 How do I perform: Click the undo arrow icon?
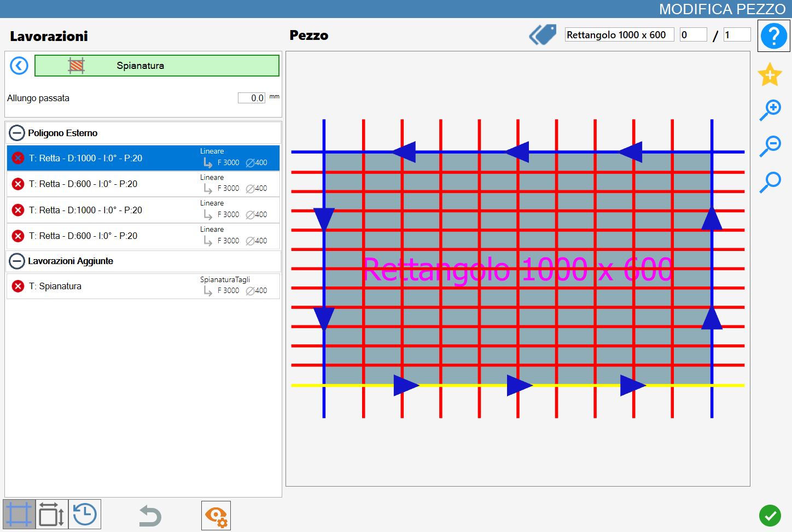point(150,516)
